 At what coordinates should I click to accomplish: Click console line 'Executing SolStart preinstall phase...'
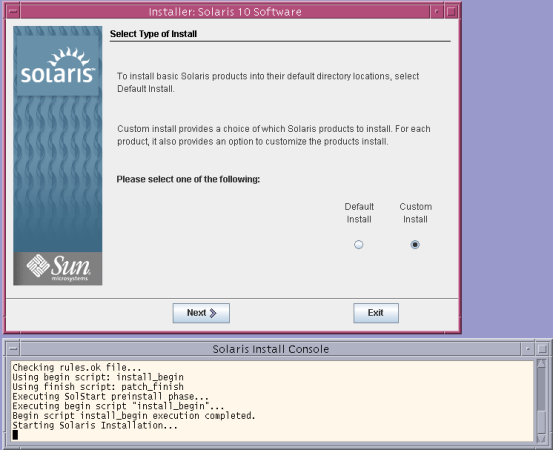tap(110, 396)
